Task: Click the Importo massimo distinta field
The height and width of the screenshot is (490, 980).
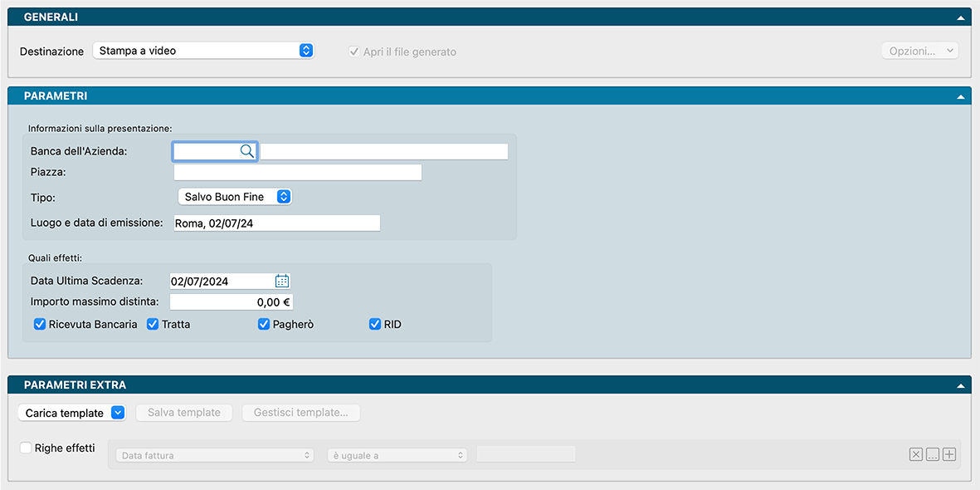Action: click(231, 302)
